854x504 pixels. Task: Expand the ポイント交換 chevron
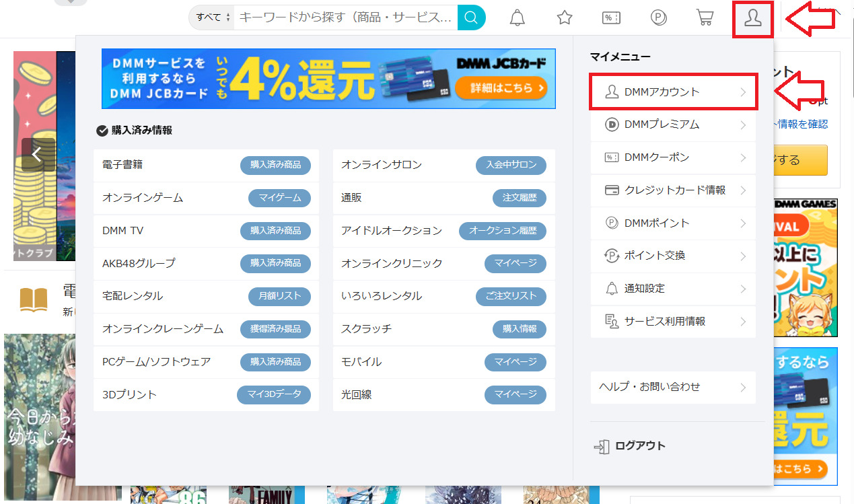point(743,256)
